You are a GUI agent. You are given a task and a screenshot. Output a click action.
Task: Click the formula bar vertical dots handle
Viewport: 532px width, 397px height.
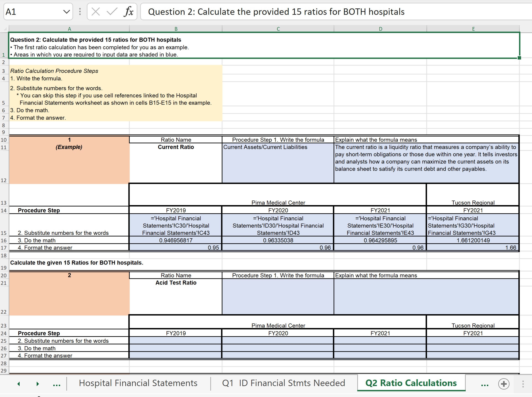pyautogui.click(x=80, y=12)
